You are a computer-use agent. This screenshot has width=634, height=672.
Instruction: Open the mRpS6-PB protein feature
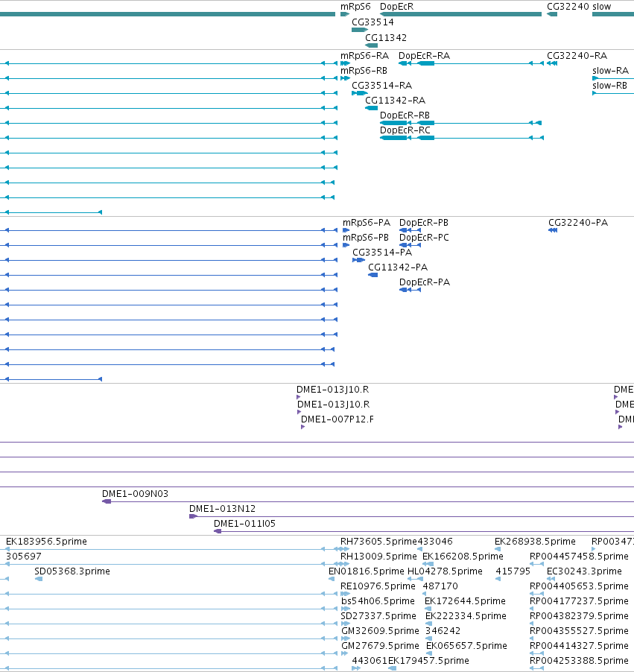pyautogui.click(x=346, y=245)
